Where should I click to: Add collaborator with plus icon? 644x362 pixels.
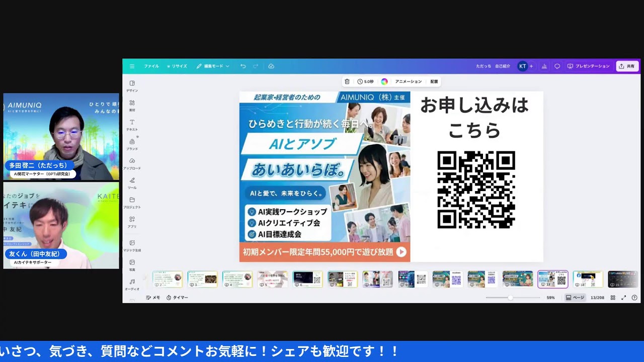[x=531, y=66]
